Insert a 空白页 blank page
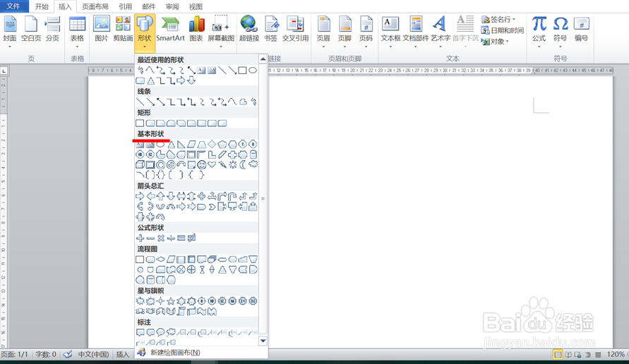The height and width of the screenshot is (364, 629). 31,29
